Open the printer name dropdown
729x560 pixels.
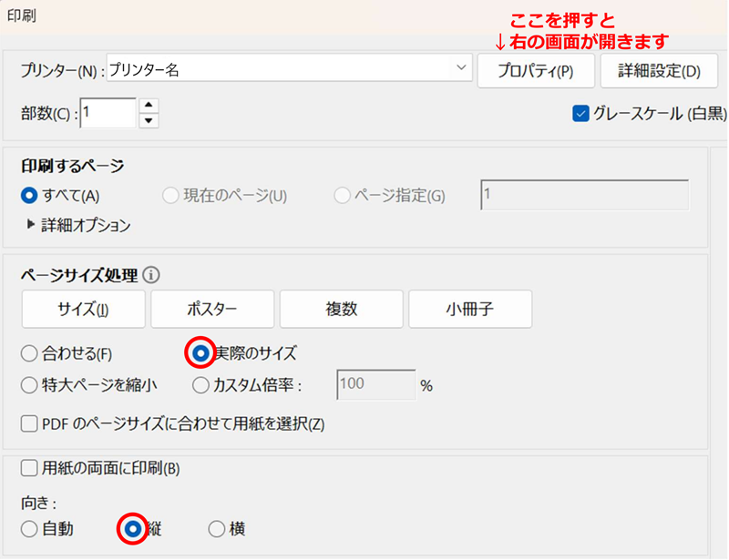(x=459, y=69)
